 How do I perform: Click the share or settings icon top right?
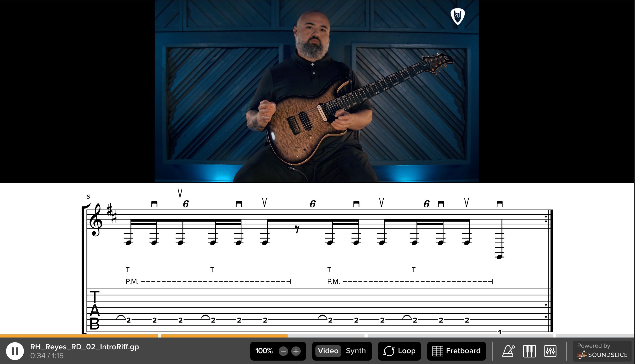[x=550, y=350]
